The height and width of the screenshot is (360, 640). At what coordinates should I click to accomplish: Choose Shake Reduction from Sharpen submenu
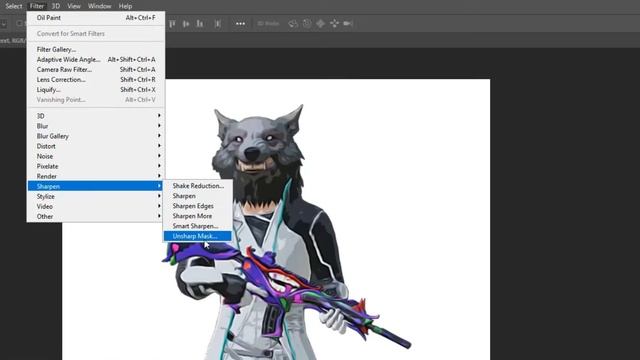198,186
